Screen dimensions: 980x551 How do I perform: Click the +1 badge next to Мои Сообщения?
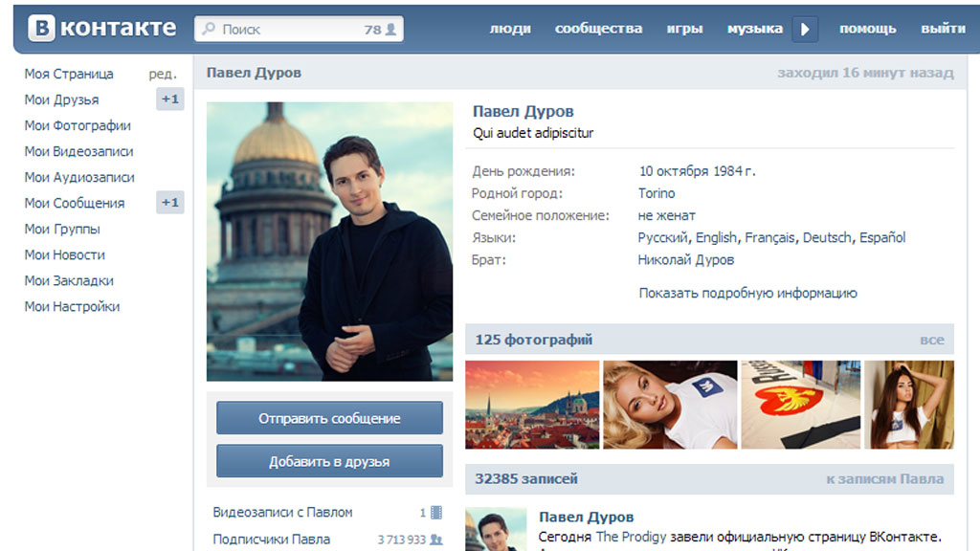[170, 203]
